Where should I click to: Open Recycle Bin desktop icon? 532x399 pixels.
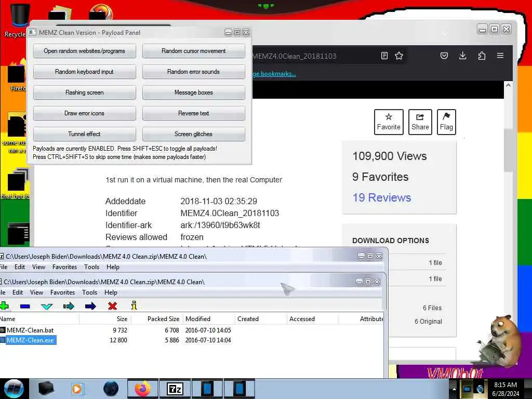(x=20, y=20)
